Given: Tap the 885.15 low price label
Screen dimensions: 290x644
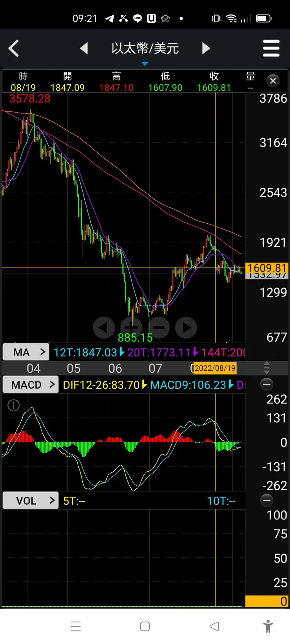Looking at the screenshot, I should coord(135,338).
